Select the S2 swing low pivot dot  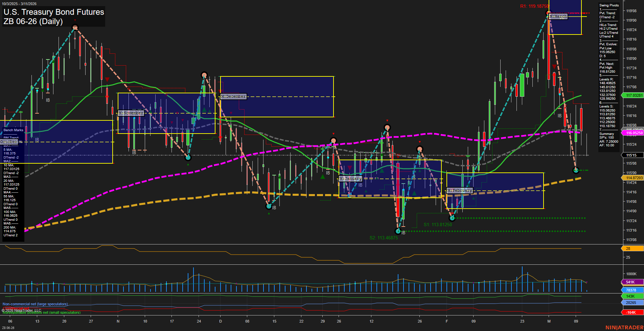point(398,231)
